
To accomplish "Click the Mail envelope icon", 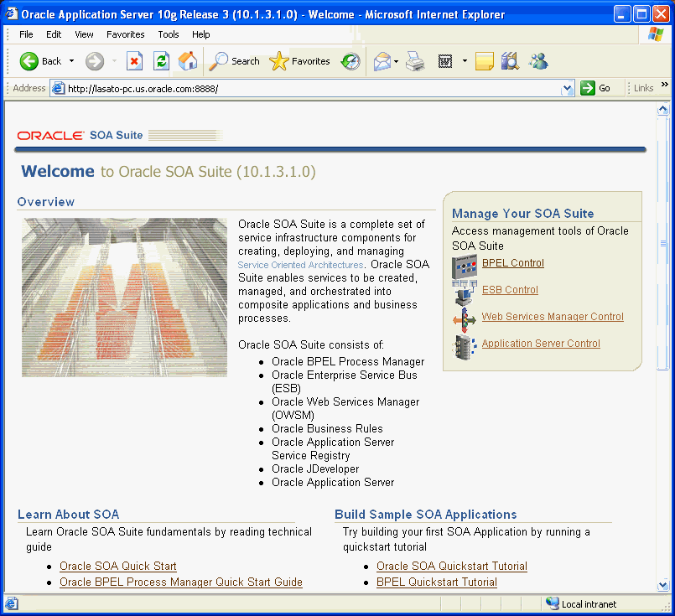I will pos(382,61).
